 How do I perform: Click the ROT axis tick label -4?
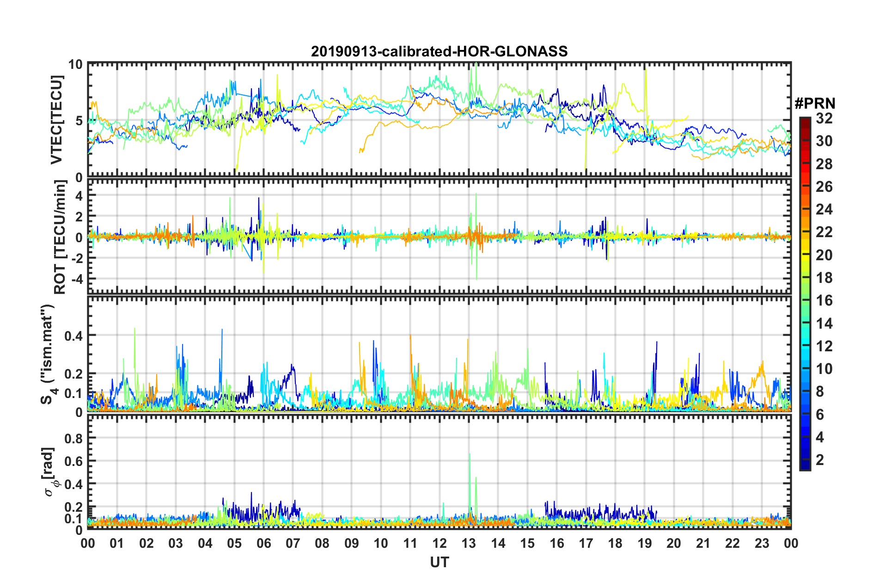pyautogui.click(x=75, y=279)
